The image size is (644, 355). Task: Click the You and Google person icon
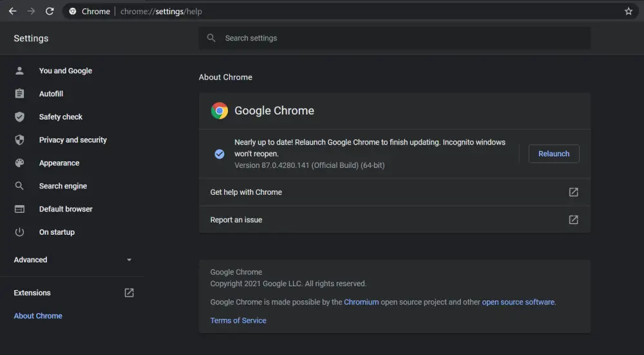[x=19, y=71]
